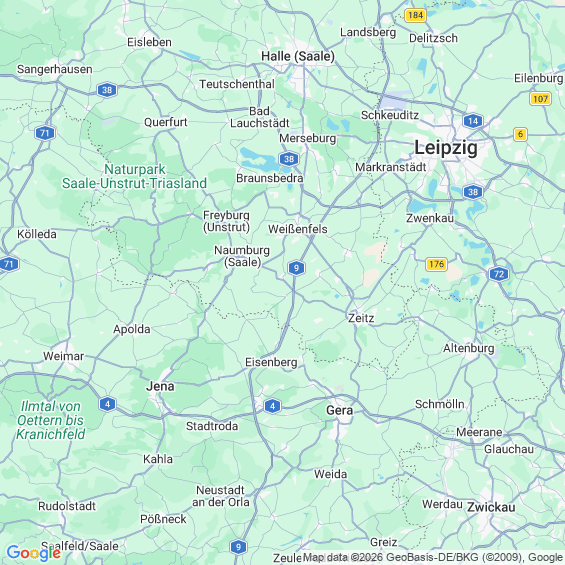Click the yellow 184 road shield
565x565 pixels.
tap(415, 15)
